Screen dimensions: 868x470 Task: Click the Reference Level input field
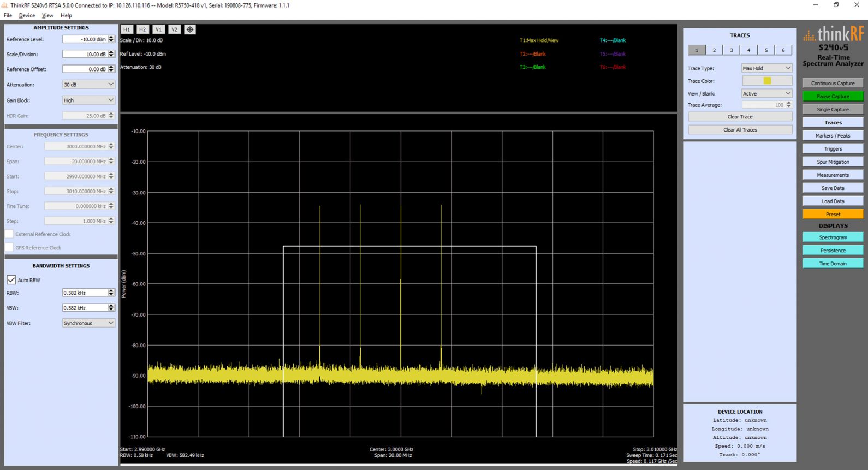(85, 39)
